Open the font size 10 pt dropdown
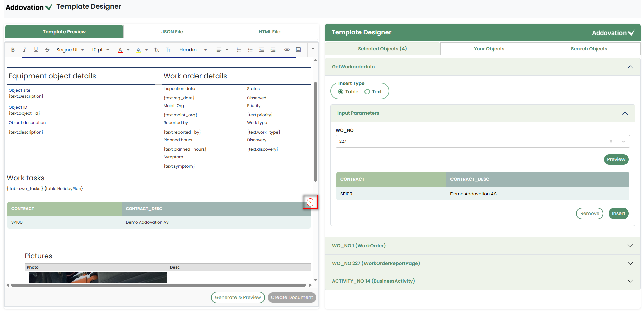The height and width of the screenshot is (315, 644). point(100,50)
